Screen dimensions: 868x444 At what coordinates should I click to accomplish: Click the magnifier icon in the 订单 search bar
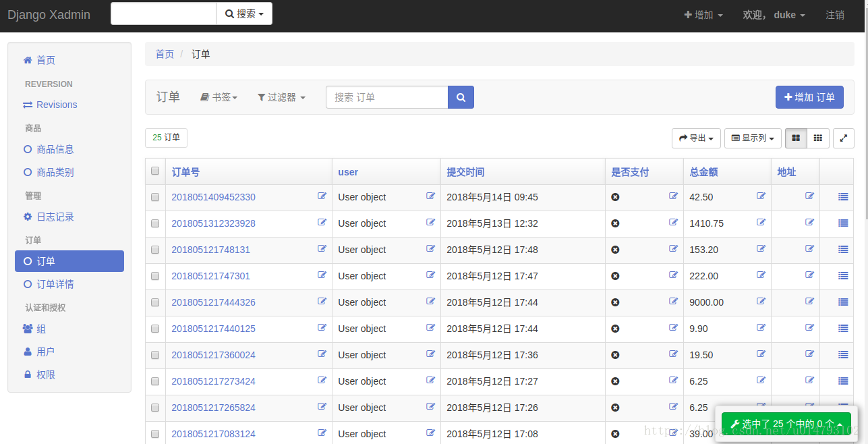[461, 97]
